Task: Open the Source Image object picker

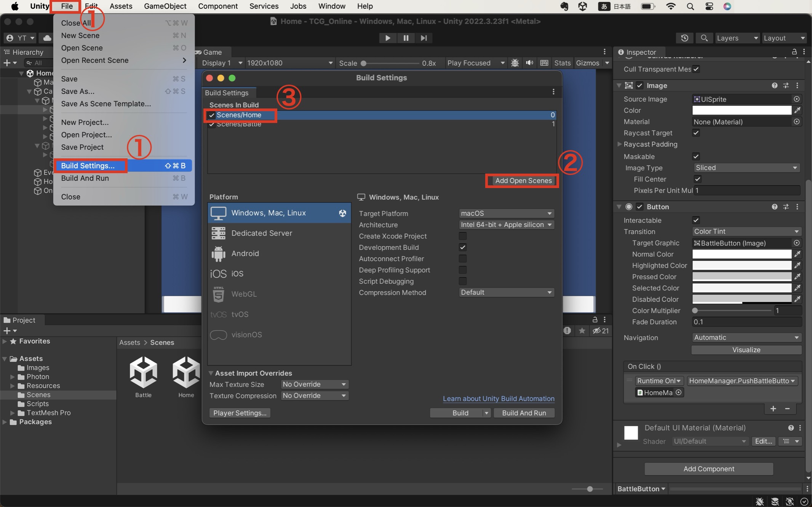Action: pos(796,99)
